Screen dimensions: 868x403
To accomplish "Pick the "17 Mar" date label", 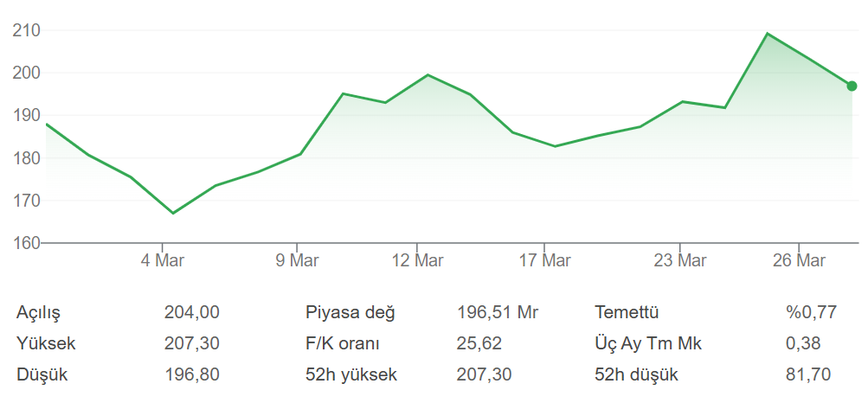I will (x=543, y=259).
